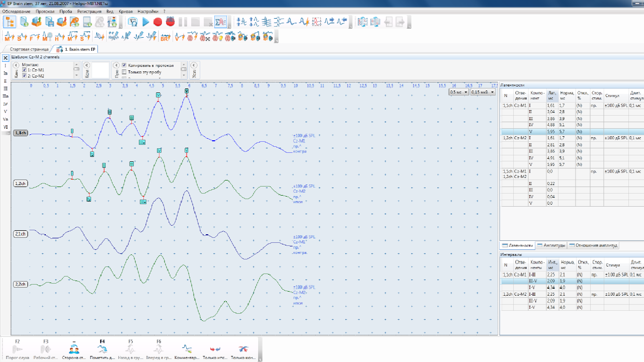Click the record with counter icon

click(170, 22)
